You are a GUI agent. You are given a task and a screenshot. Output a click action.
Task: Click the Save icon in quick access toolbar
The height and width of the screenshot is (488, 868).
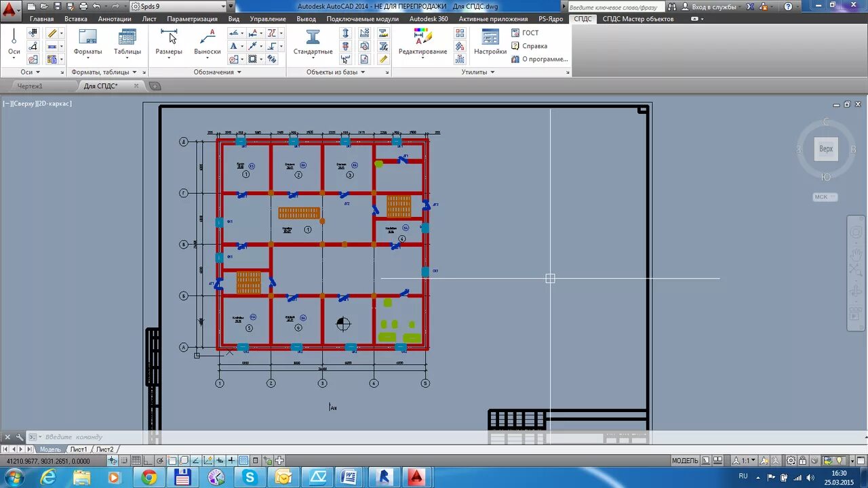click(58, 6)
